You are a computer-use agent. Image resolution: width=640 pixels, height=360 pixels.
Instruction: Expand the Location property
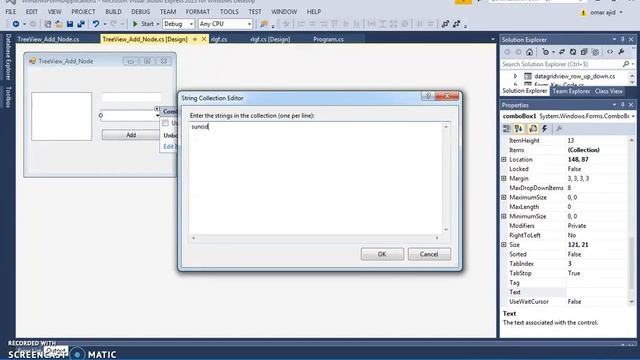504,159
